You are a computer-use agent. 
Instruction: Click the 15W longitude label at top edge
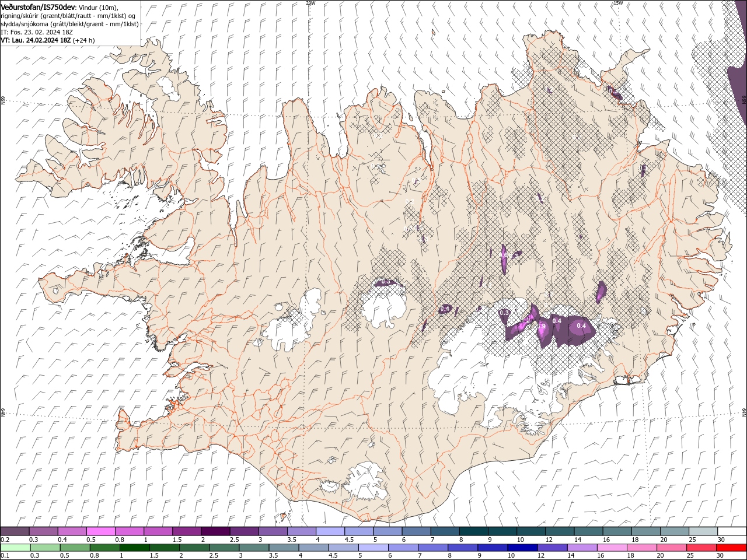(x=618, y=3)
